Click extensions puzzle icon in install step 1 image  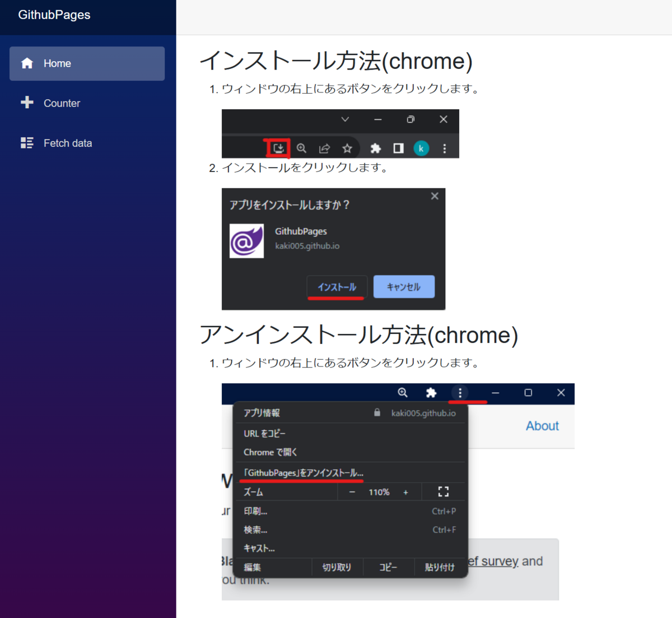pyautogui.click(x=375, y=148)
